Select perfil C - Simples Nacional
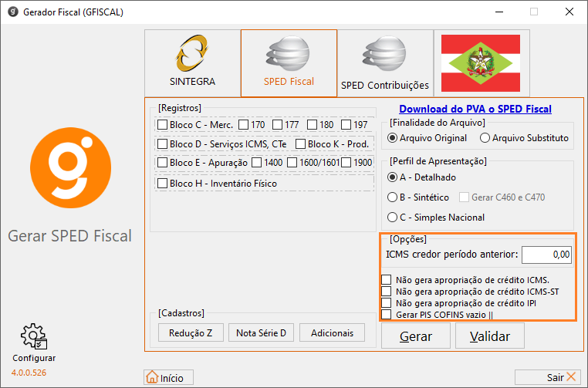The image size is (588, 388). click(392, 217)
